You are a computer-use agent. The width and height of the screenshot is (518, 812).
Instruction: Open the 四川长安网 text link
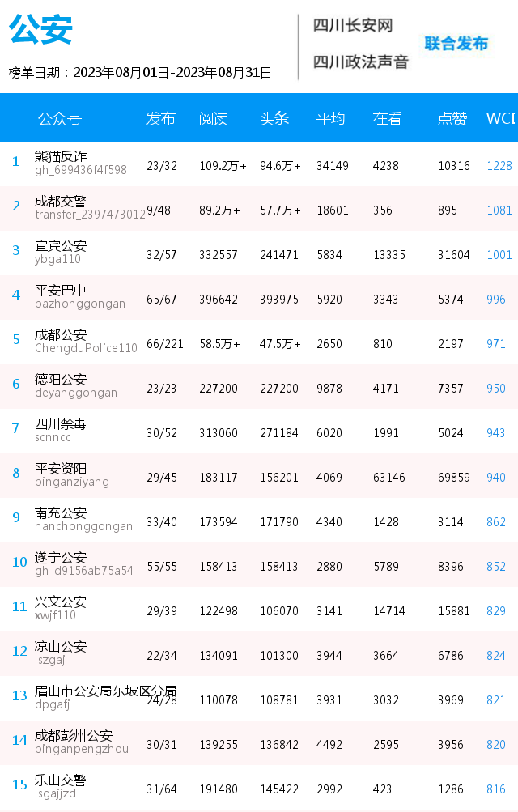pos(353,25)
